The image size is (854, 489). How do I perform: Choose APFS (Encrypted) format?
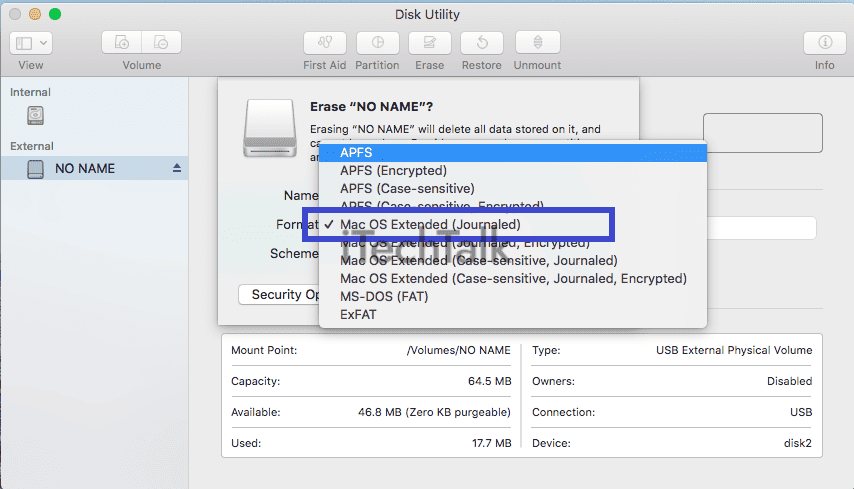coord(513,170)
